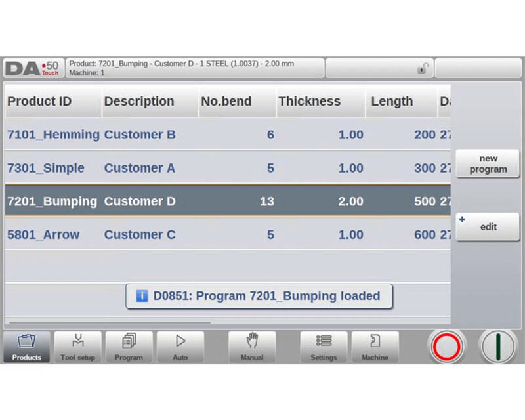This screenshot has width=525, height=420.
Task: Switch to Program mode
Action: tap(129, 347)
